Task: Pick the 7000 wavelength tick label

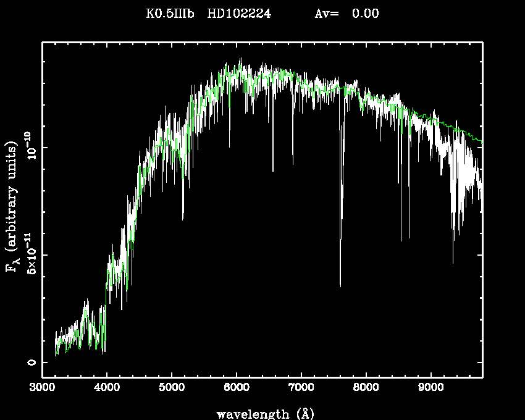Action: pyautogui.click(x=301, y=388)
